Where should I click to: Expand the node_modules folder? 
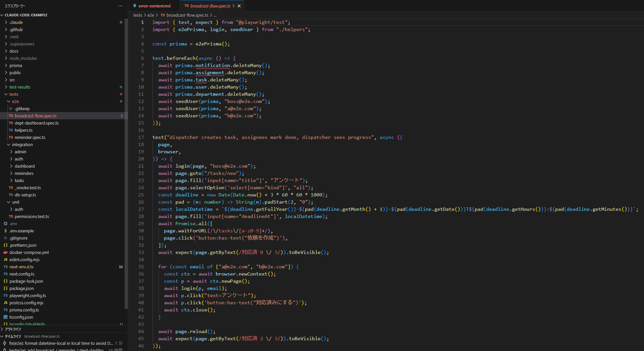(x=6, y=58)
